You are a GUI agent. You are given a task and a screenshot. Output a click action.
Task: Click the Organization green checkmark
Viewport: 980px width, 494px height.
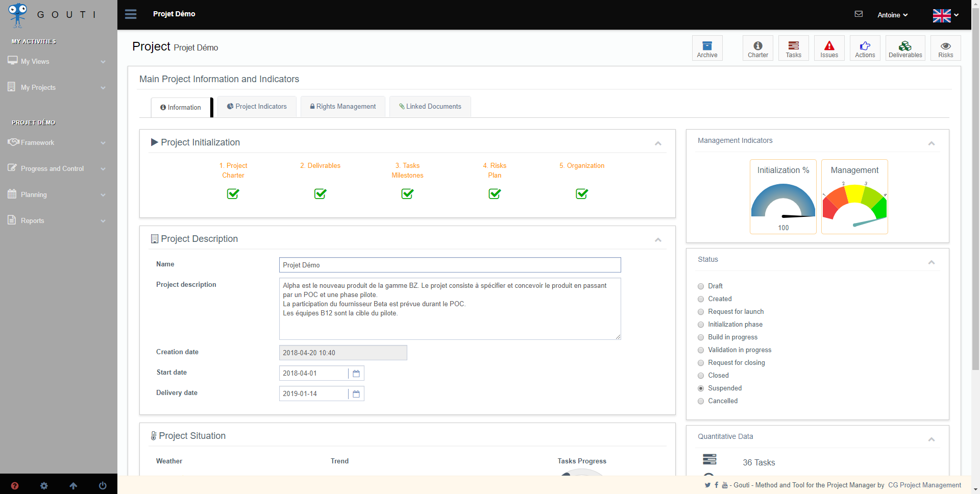click(582, 194)
